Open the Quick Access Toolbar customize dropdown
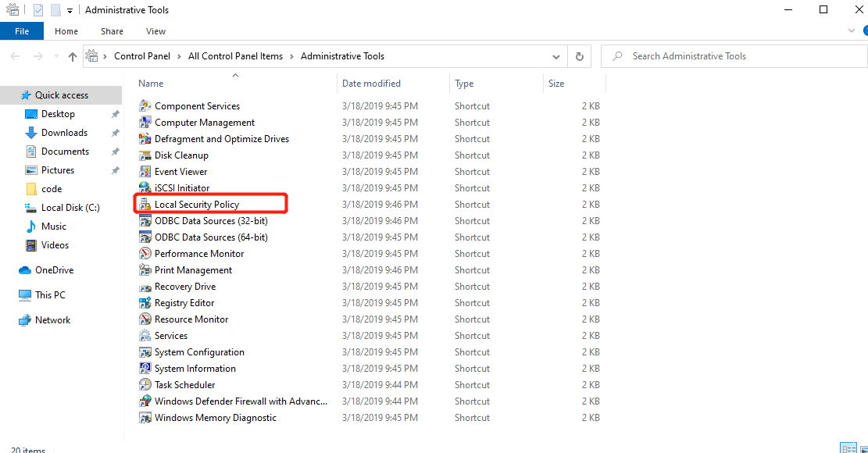Image resolution: width=868 pixels, height=453 pixels. (70, 10)
